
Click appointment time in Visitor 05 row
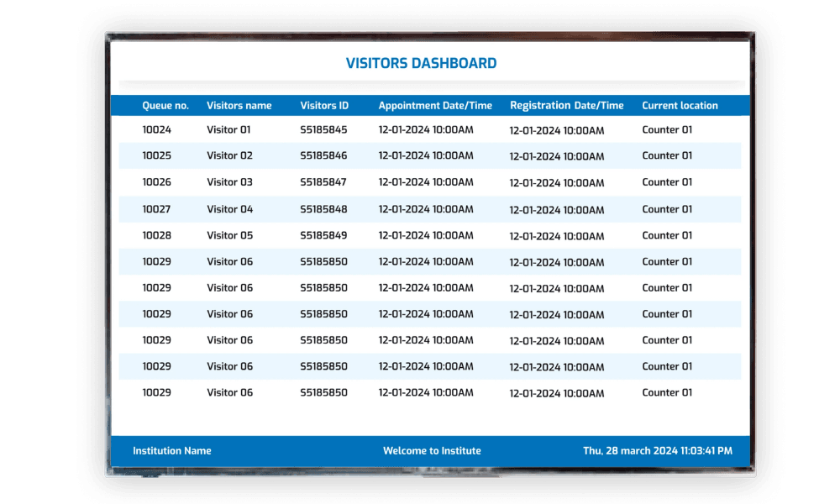point(426,235)
